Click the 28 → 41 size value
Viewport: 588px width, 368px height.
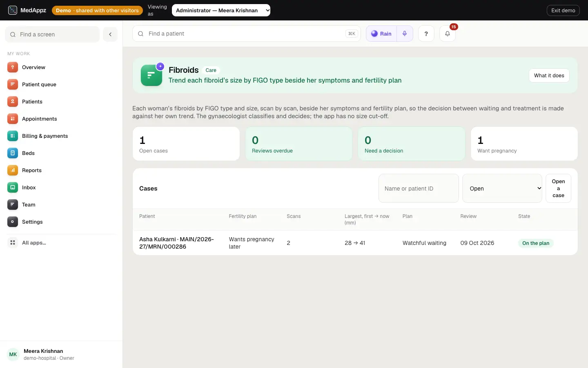[355, 243]
